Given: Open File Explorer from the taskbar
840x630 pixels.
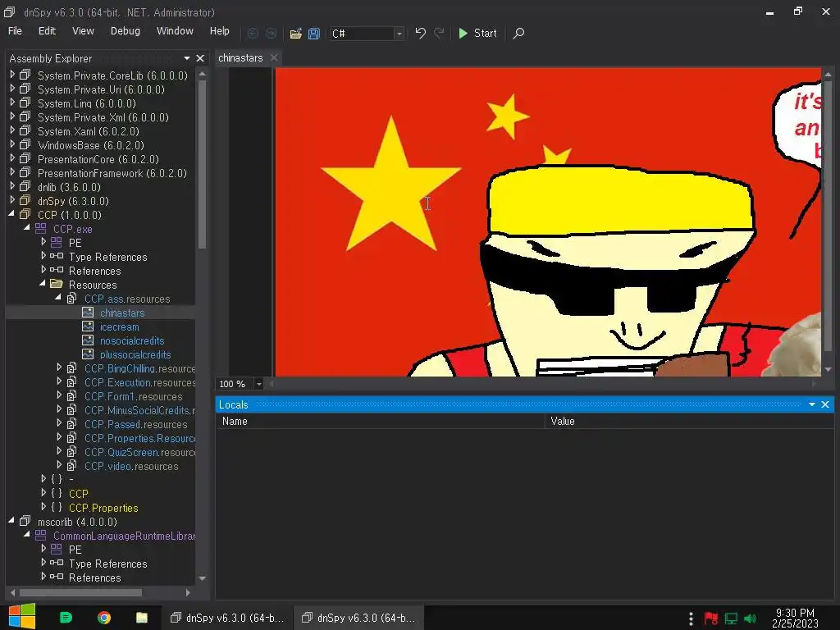Looking at the screenshot, I should pos(141,618).
